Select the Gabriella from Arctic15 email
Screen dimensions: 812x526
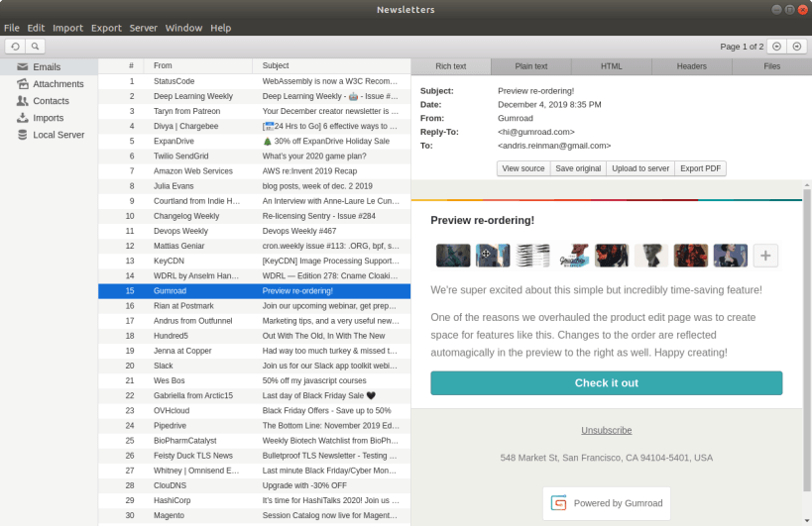click(x=254, y=396)
